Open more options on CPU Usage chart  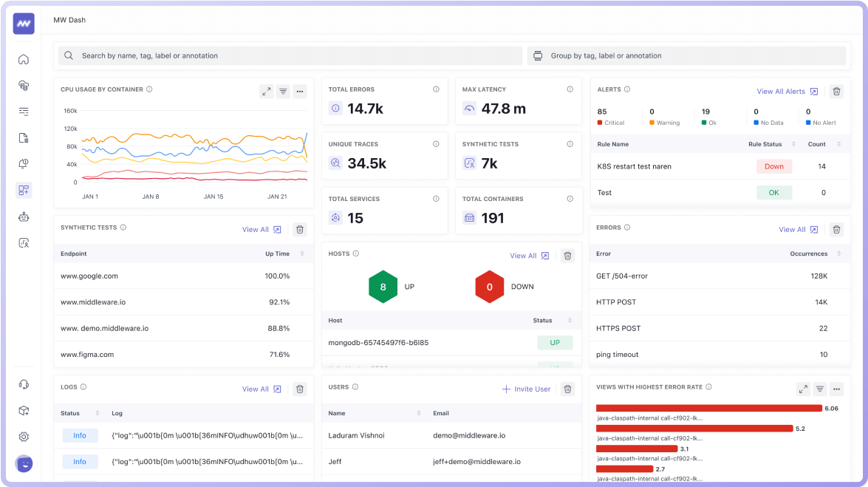pyautogui.click(x=299, y=92)
